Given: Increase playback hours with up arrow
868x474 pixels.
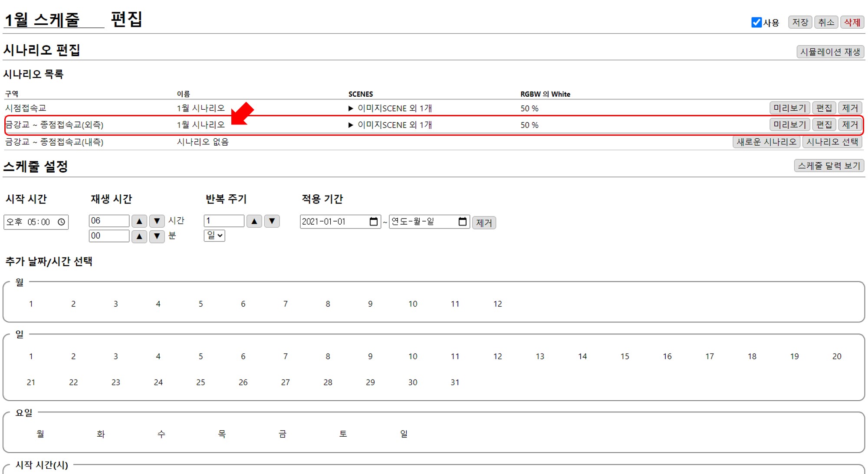Looking at the screenshot, I should click(x=139, y=221).
